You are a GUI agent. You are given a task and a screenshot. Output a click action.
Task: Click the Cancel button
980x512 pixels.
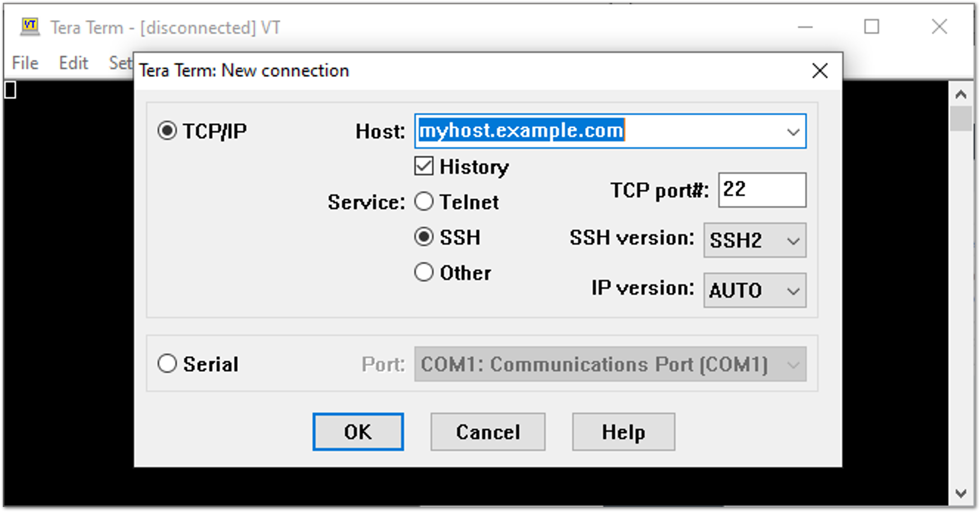[487, 432]
